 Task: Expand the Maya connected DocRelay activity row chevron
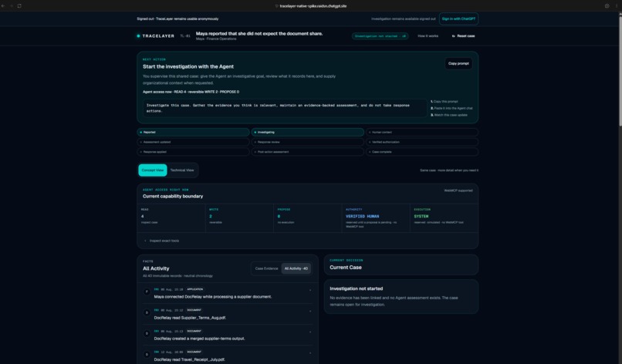tap(310, 290)
